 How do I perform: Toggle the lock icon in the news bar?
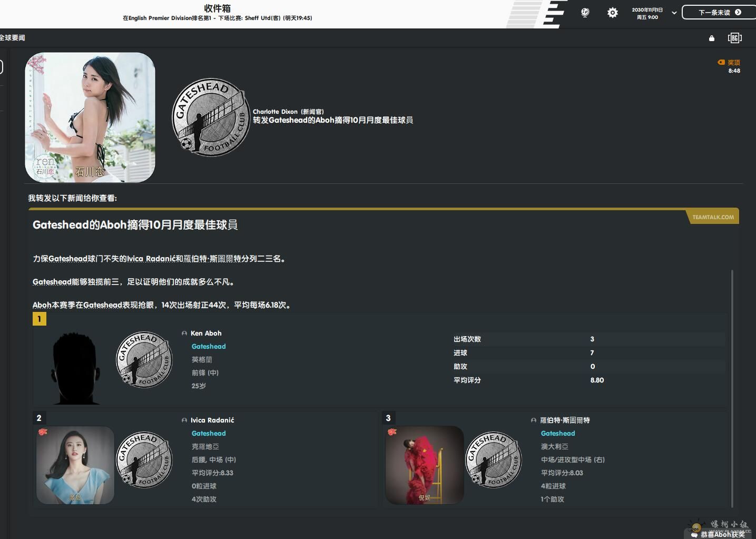tap(712, 38)
